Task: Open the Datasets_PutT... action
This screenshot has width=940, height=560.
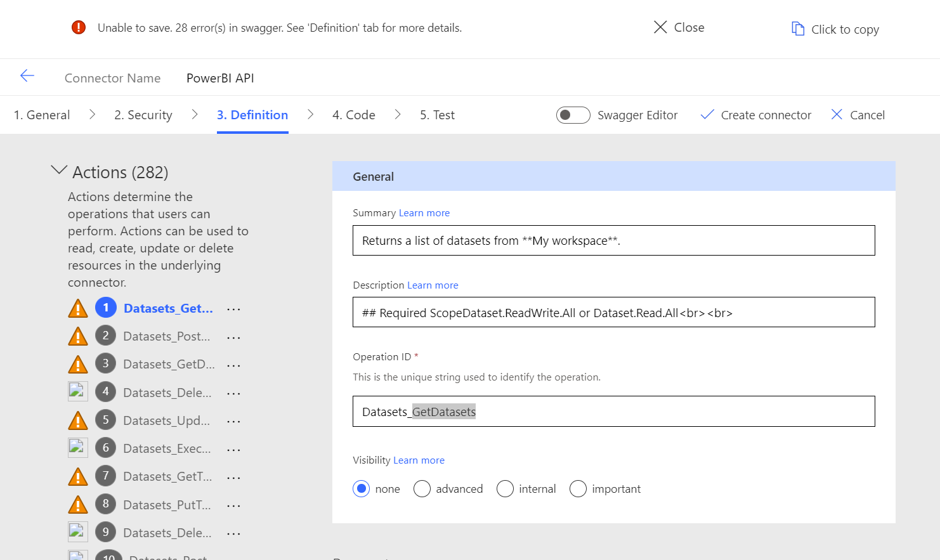Action: click(167, 505)
